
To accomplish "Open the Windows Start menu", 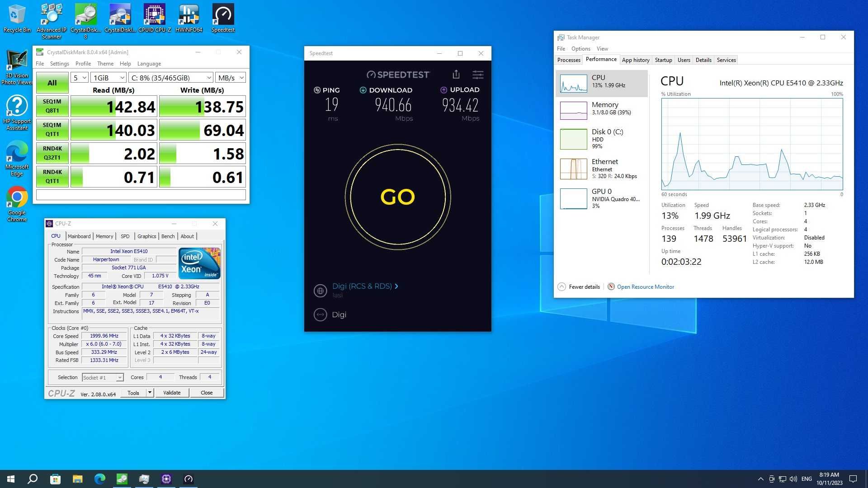I will point(11,479).
